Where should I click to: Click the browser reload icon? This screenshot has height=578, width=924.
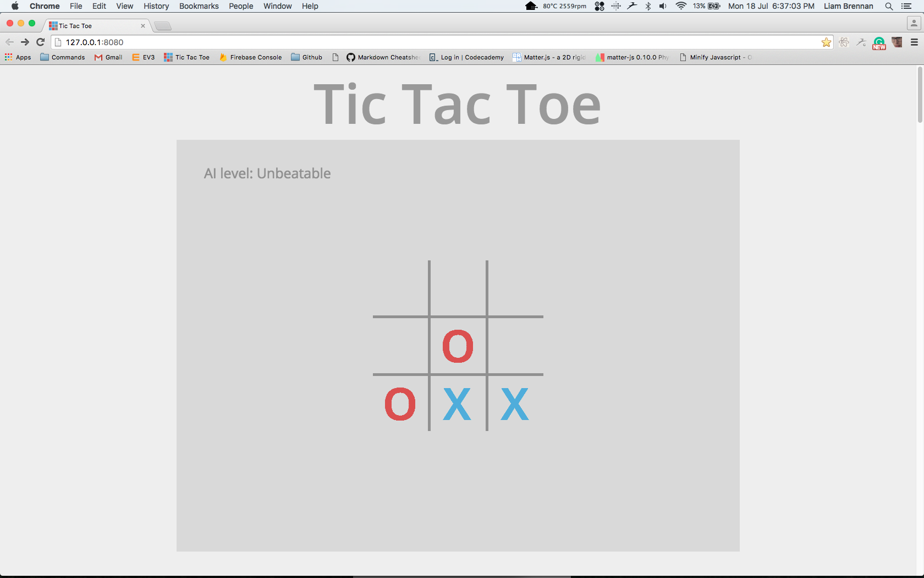[x=40, y=42]
